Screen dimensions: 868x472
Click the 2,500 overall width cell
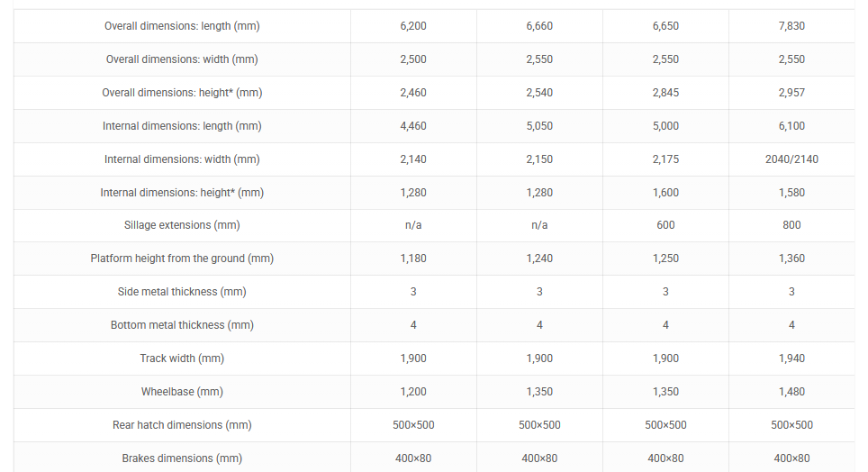(413, 59)
